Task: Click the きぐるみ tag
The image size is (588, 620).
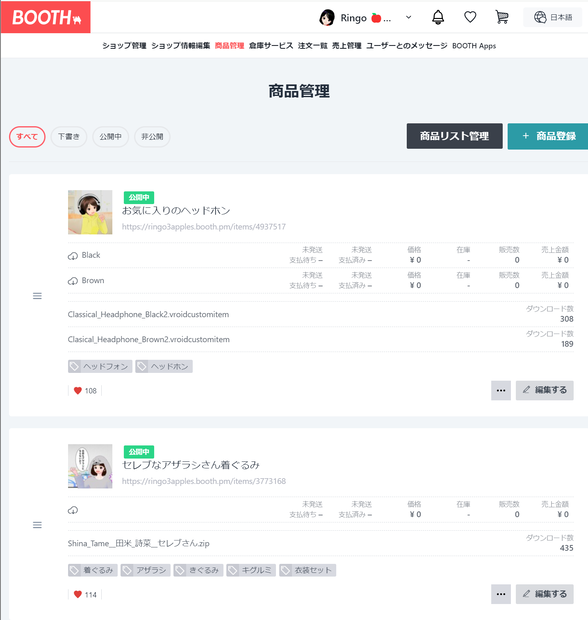Action: 199,570
